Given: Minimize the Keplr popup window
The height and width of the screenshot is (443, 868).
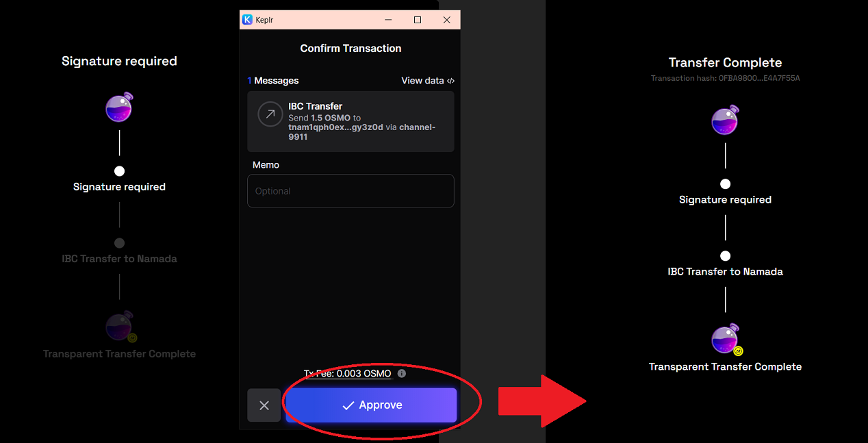Looking at the screenshot, I should [387, 20].
